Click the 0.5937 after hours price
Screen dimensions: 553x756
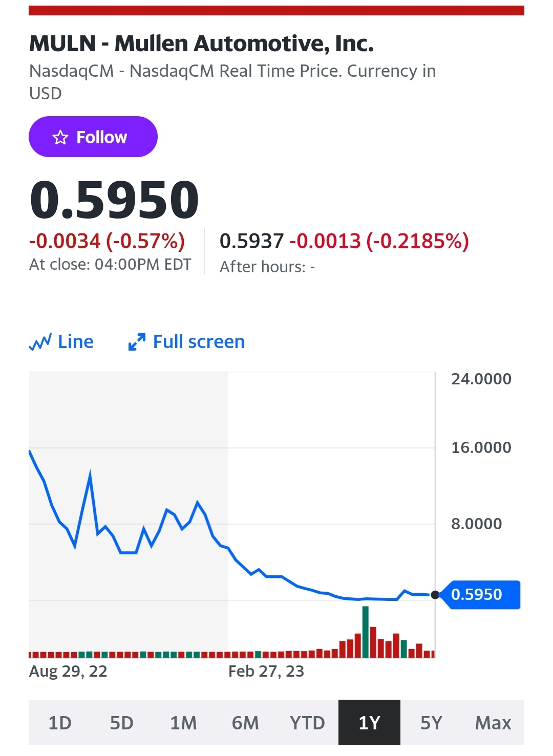(251, 241)
